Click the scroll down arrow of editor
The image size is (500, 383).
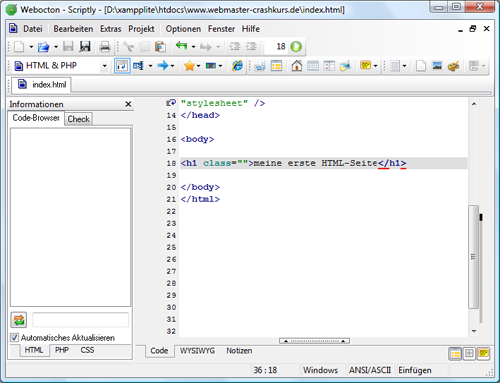(x=474, y=331)
